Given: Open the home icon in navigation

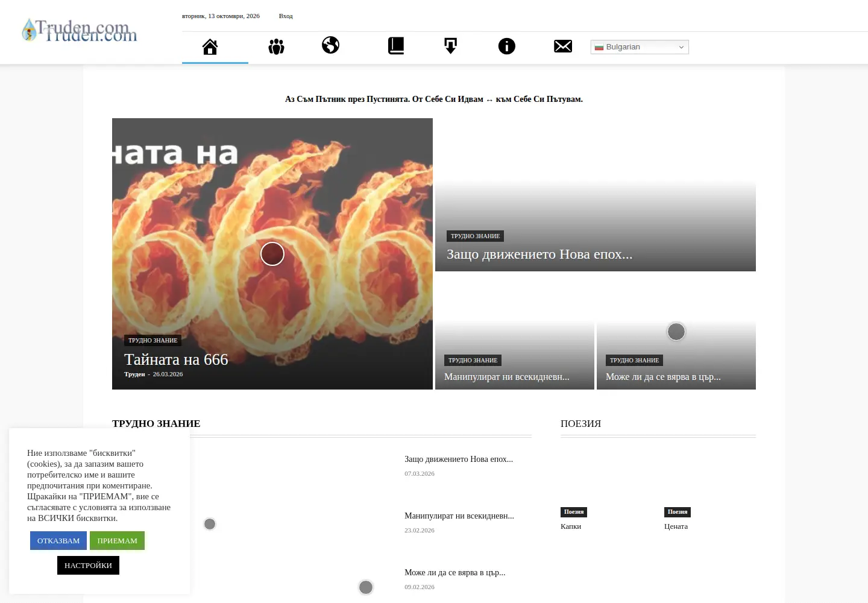Looking at the screenshot, I should click(210, 46).
